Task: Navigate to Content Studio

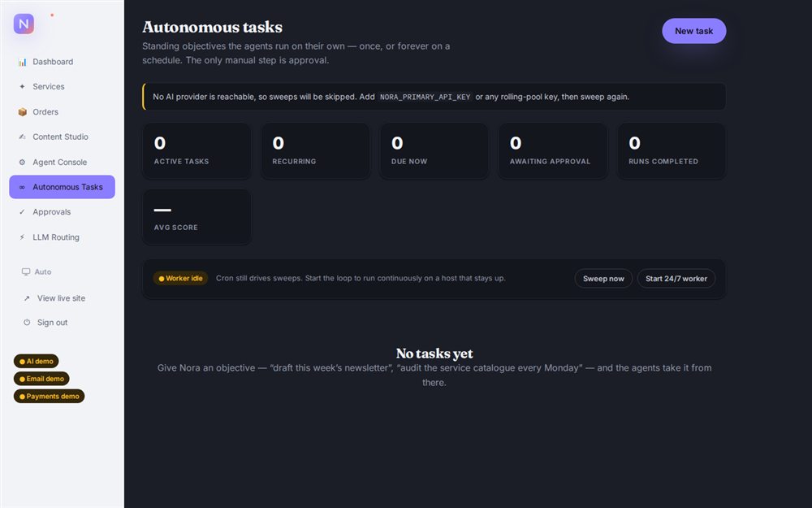Action: coord(63,137)
